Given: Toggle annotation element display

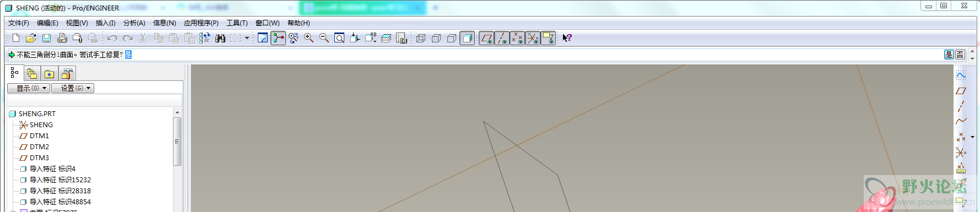Looking at the screenshot, I should tap(548, 38).
